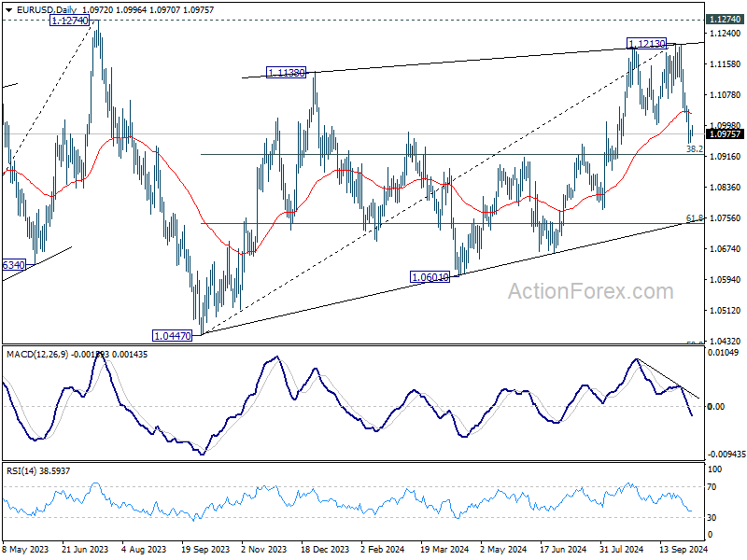
Task: Click the 1.04320 price axis value
Action: click(726, 341)
